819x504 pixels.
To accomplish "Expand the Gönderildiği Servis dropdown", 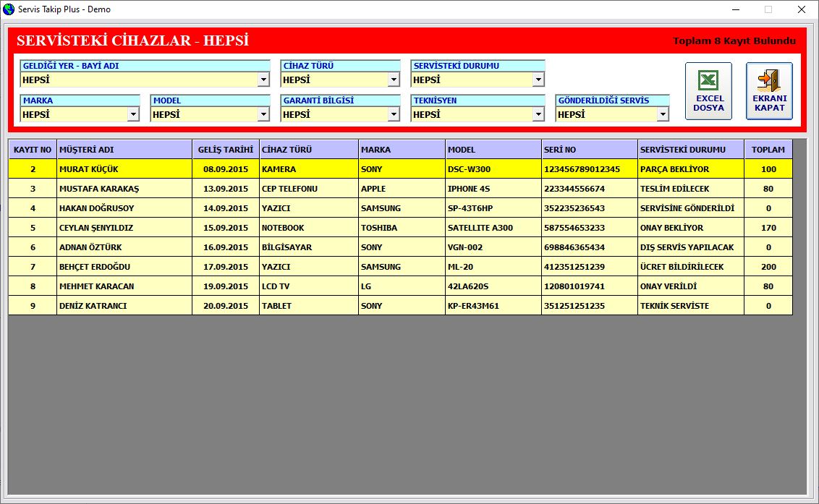I will click(x=663, y=114).
